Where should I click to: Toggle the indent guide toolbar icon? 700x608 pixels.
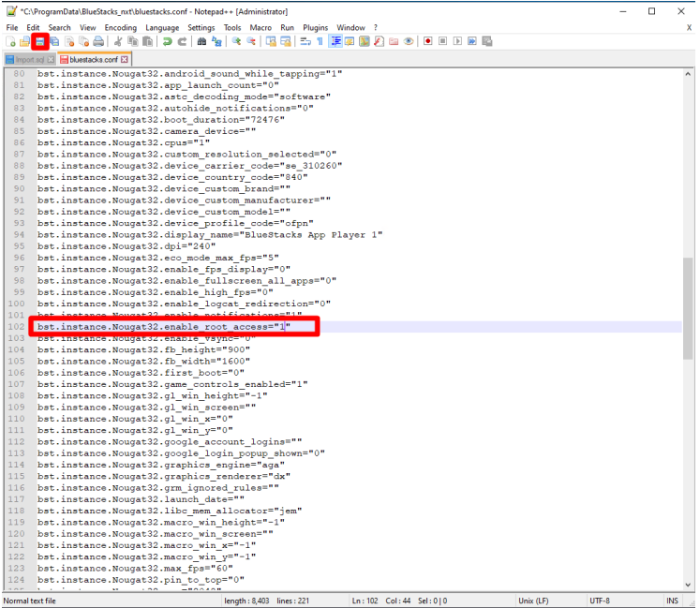tap(335, 41)
